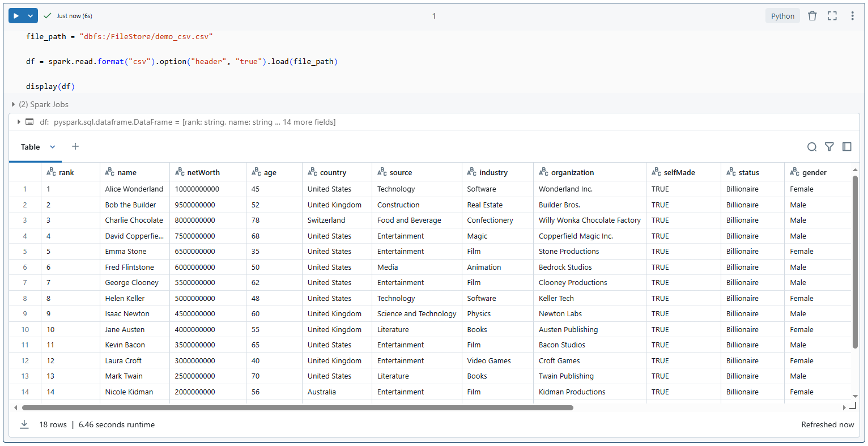Click the organization column type icon
Image resolution: width=868 pixels, height=446 pixels.
tap(543, 172)
